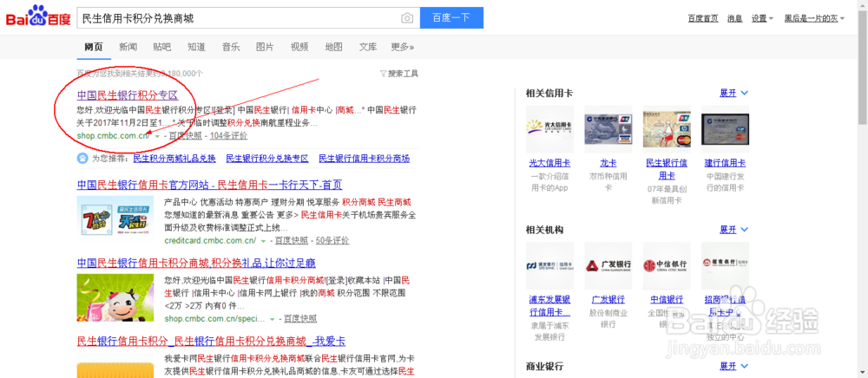Open dropdown arrow beside shop.cmbc.com.cn/speci... URL
Image resolution: width=868 pixels, height=378 pixels.
pos(273,319)
